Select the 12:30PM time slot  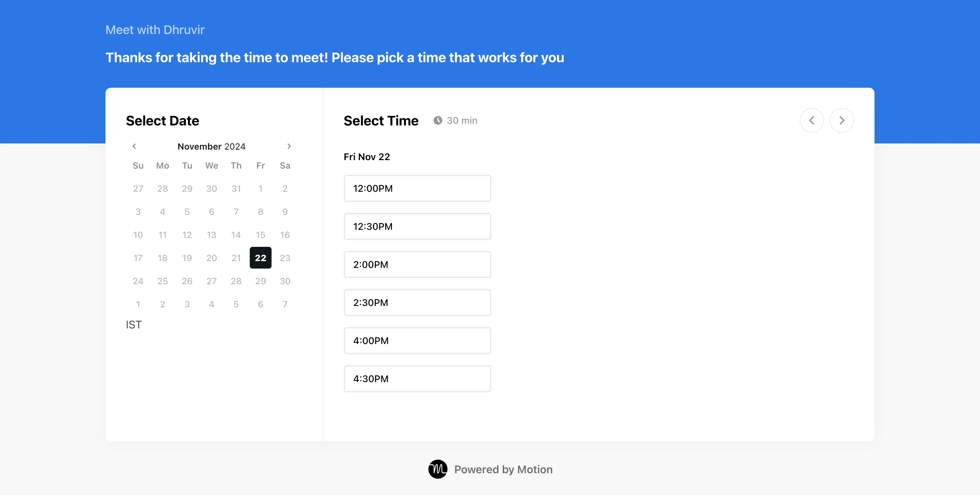[x=417, y=226]
